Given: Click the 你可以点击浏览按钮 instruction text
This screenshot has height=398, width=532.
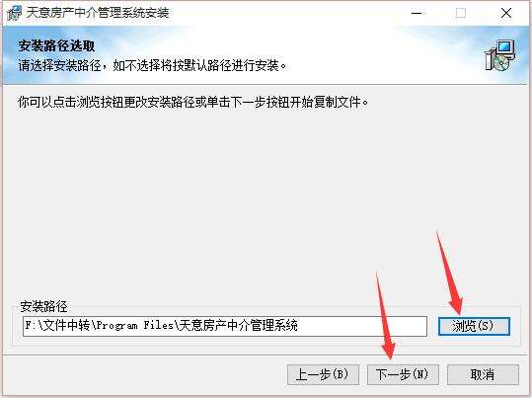Looking at the screenshot, I should [193, 102].
